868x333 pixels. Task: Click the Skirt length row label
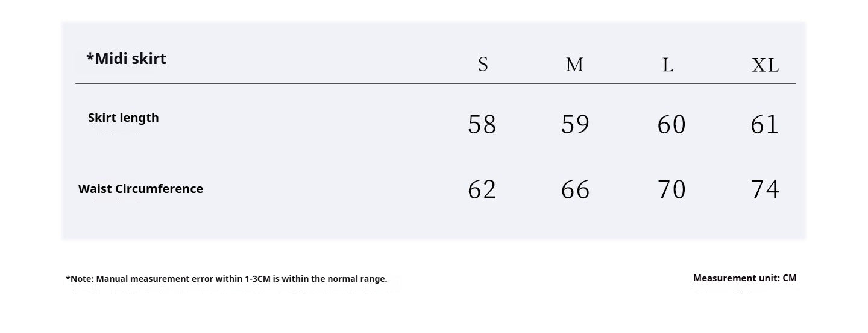[124, 118]
